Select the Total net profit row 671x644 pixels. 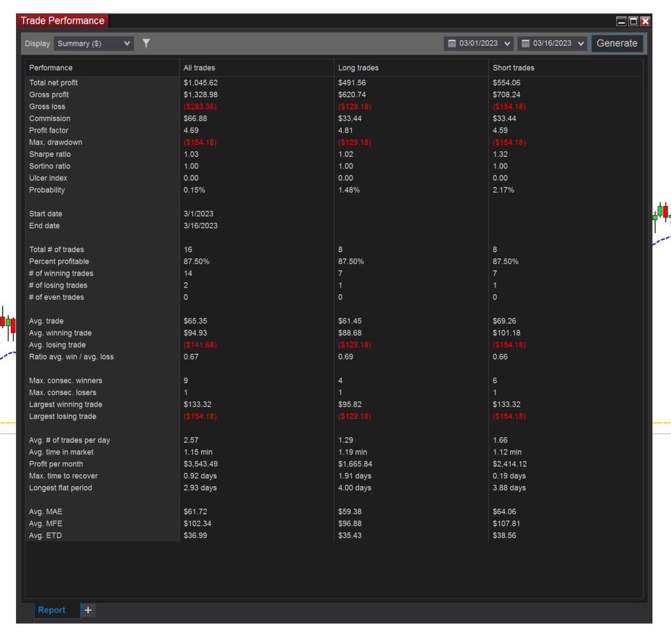click(54, 82)
